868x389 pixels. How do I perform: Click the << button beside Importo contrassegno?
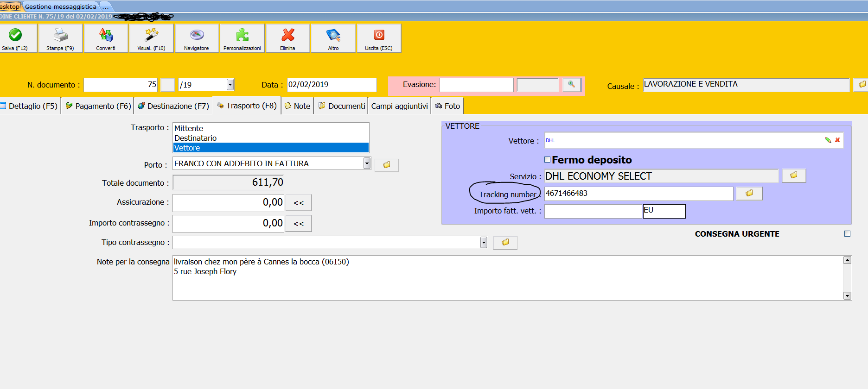(299, 224)
